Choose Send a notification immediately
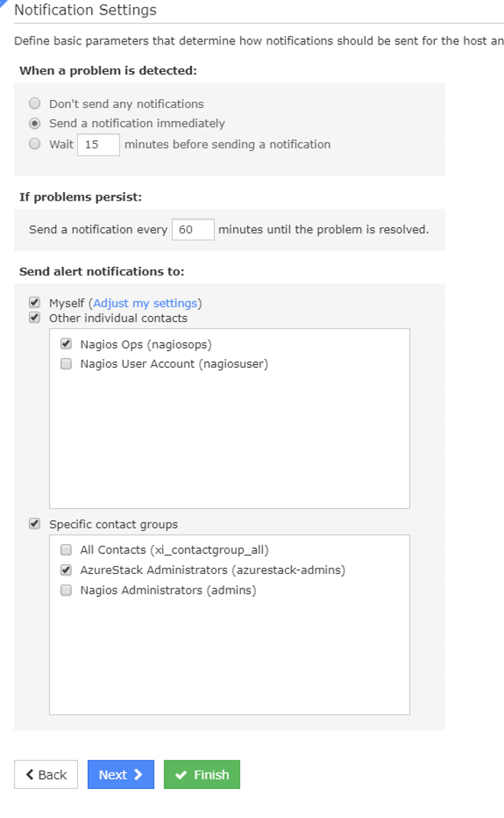Screen dimensions: 504x818 click(x=34, y=123)
